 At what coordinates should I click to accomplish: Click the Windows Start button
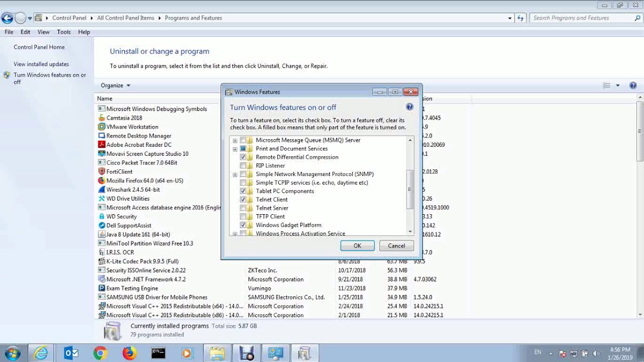pyautogui.click(x=12, y=353)
